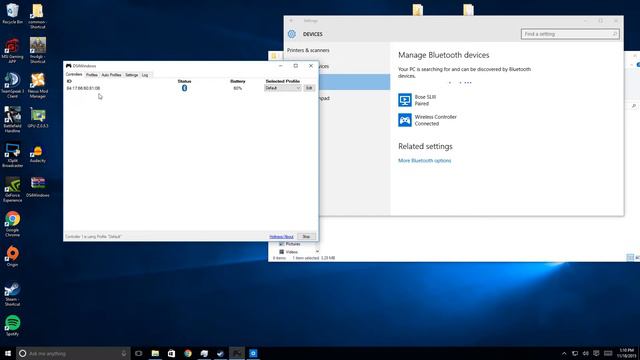Screen dimensions: 640x360
Task: Open the Steam shortcut desktop icon
Action: (12, 294)
